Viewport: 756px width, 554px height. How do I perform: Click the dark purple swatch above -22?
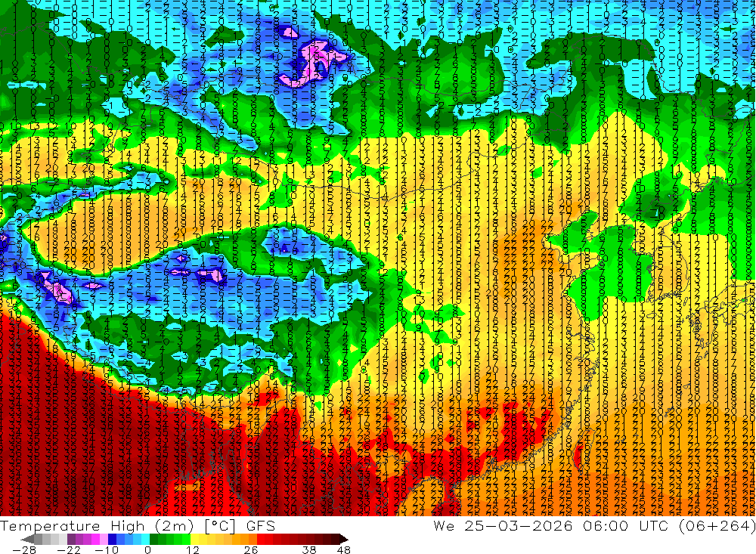71,539
